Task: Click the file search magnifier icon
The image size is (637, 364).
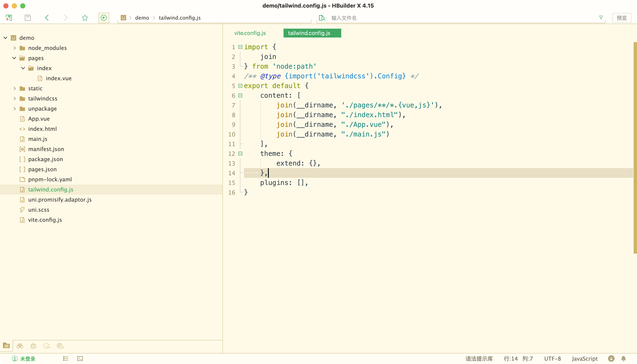Action: point(322,18)
